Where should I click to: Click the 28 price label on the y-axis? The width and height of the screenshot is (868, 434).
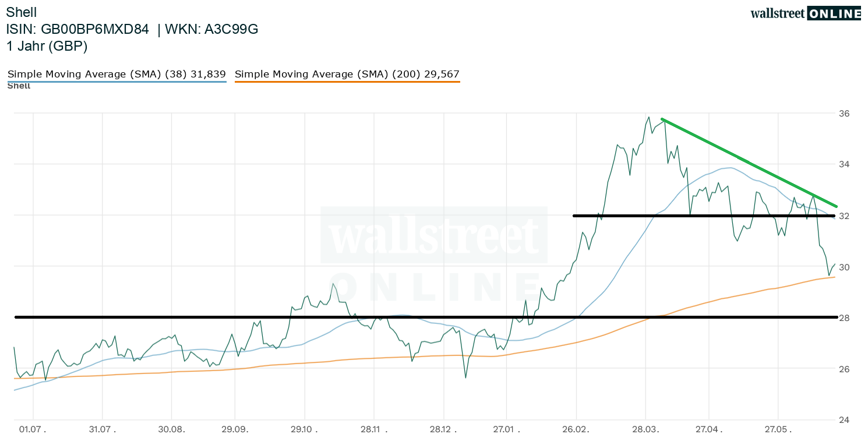tap(844, 318)
